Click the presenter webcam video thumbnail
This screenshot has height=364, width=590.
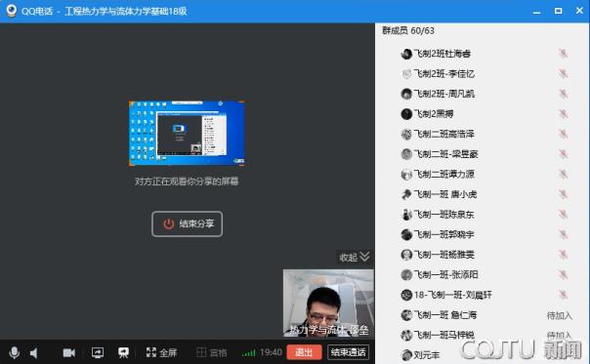(328, 303)
